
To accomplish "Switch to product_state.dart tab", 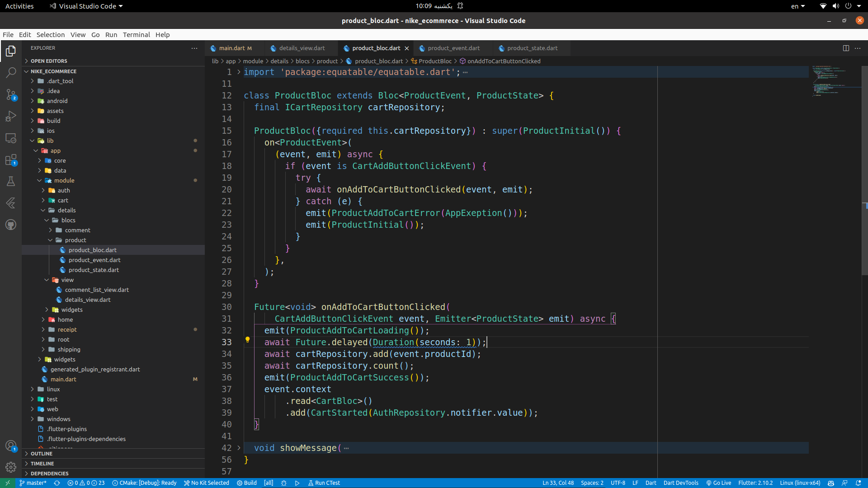I will [x=532, y=48].
